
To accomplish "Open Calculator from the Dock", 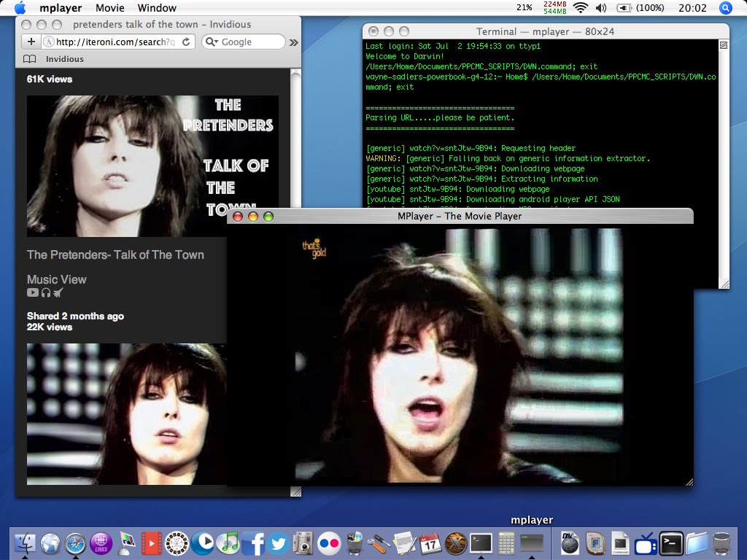I will pos(506,543).
